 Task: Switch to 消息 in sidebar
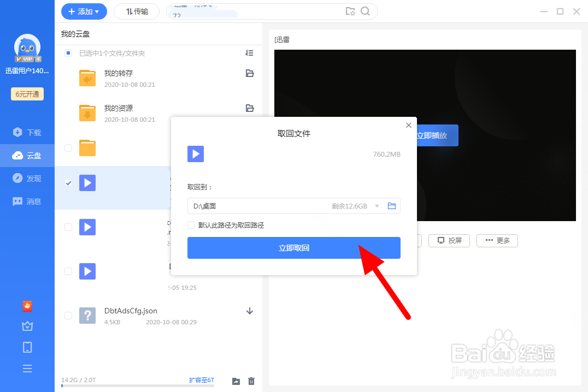click(27, 201)
